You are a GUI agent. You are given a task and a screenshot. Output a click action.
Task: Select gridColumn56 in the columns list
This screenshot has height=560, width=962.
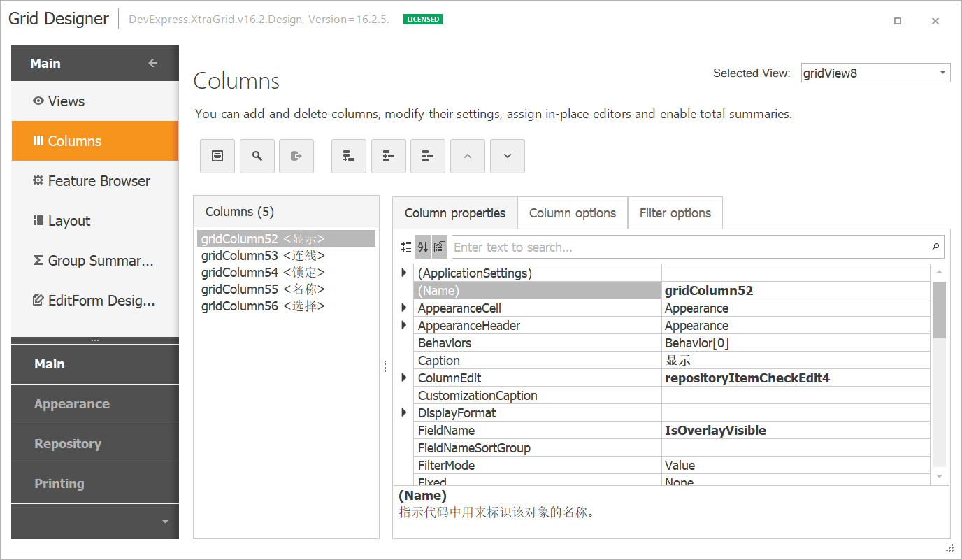[x=286, y=306]
